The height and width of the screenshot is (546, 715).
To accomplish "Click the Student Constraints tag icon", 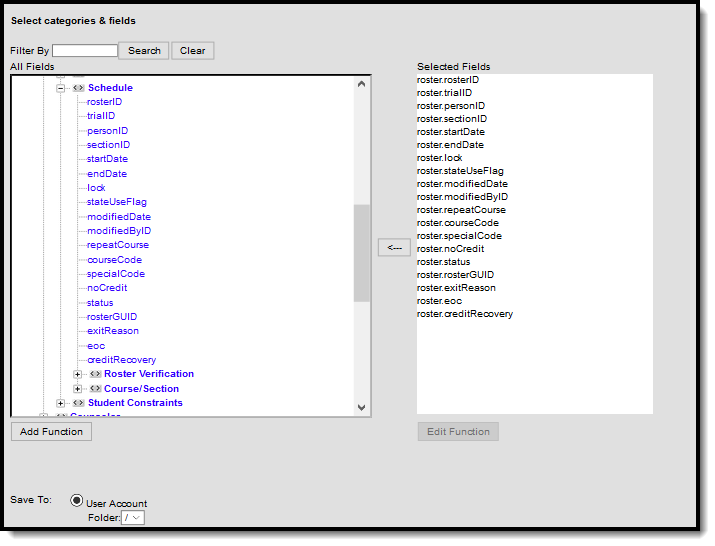I will pos(78,403).
